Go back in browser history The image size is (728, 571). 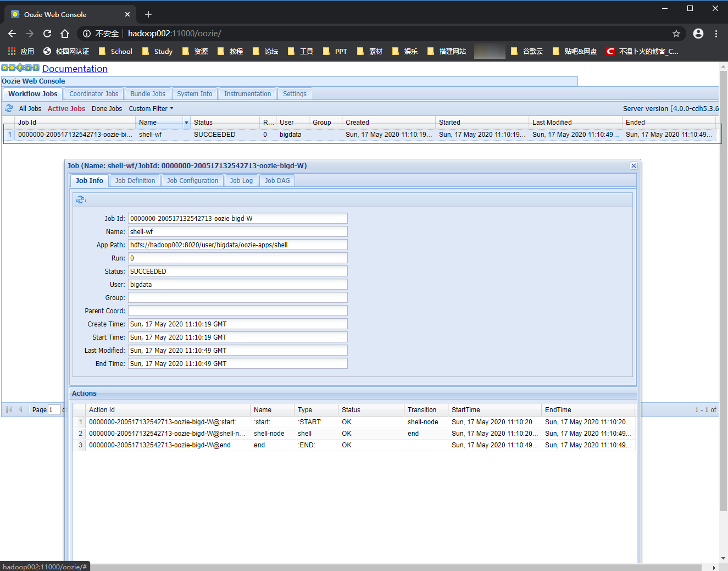(12, 34)
